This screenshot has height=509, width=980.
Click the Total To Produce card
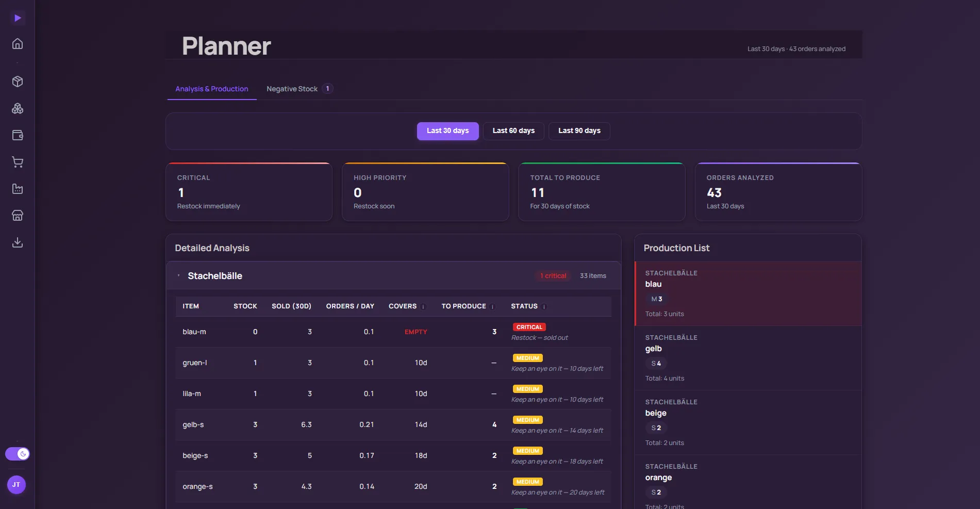[x=602, y=192]
